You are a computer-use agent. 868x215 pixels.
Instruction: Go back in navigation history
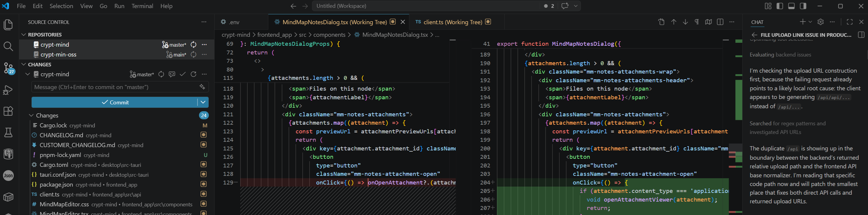click(x=293, y=6)
